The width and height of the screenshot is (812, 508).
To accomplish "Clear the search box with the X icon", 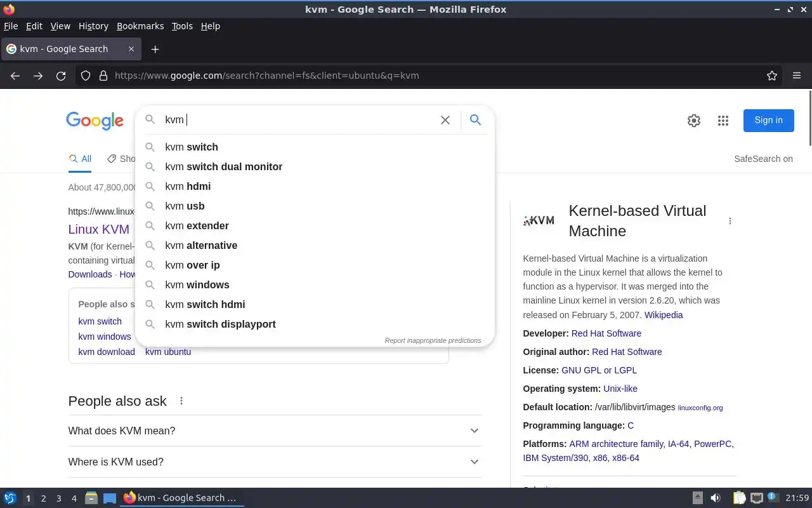I will (445, 120).
